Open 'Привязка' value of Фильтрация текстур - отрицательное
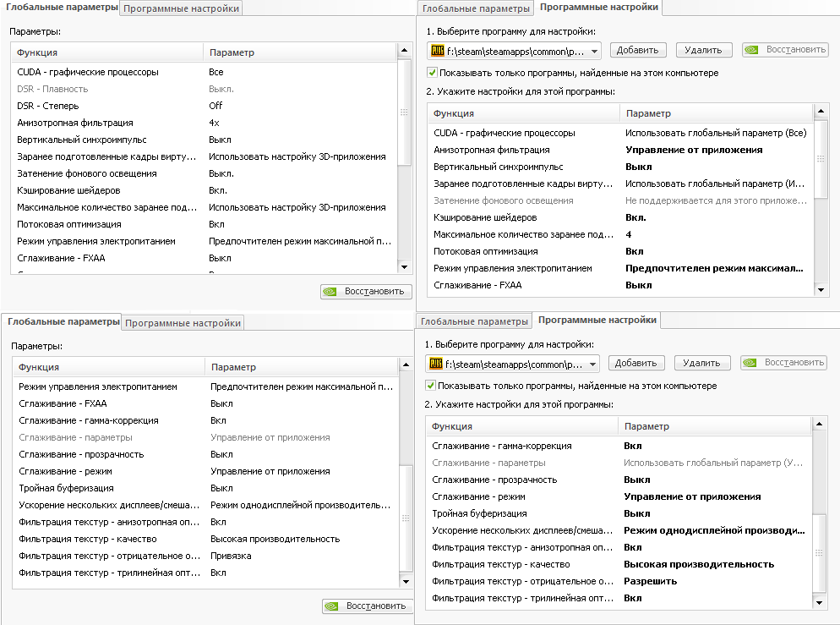The image size is (840, 625). tap(301, 556)
